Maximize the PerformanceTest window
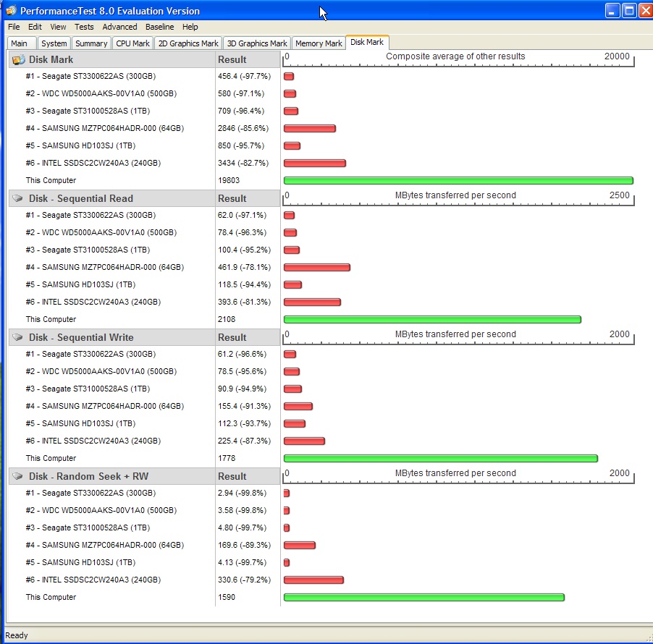 (629, 11)
